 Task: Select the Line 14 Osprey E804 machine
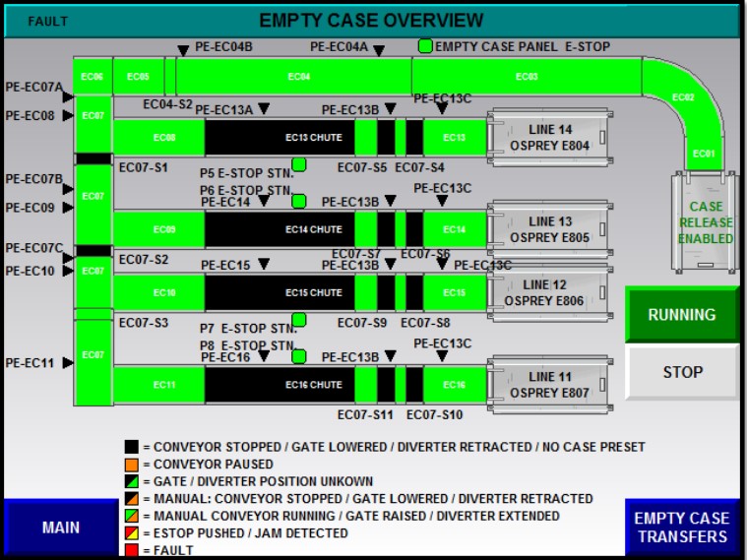pyautogui.click(x=548, y=138)
